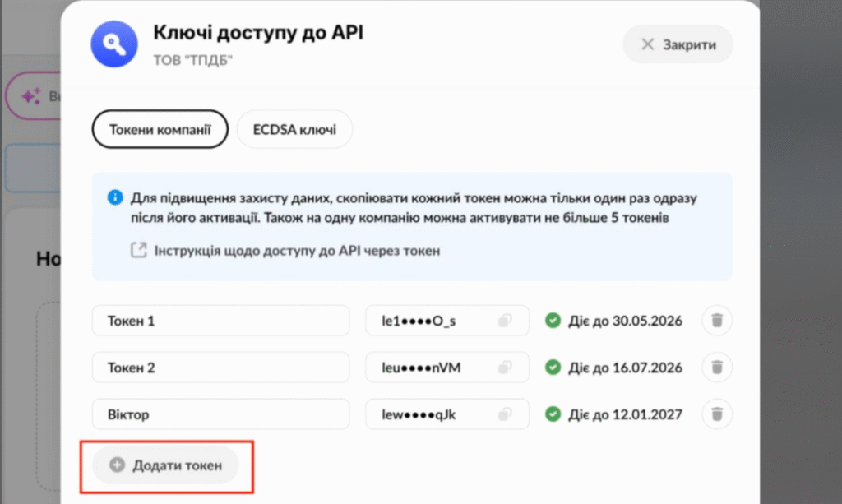The height and width of the screenshot is (504, 842).
Task: Close the dialog with Закрити button
Action: [x=678, y=44]
